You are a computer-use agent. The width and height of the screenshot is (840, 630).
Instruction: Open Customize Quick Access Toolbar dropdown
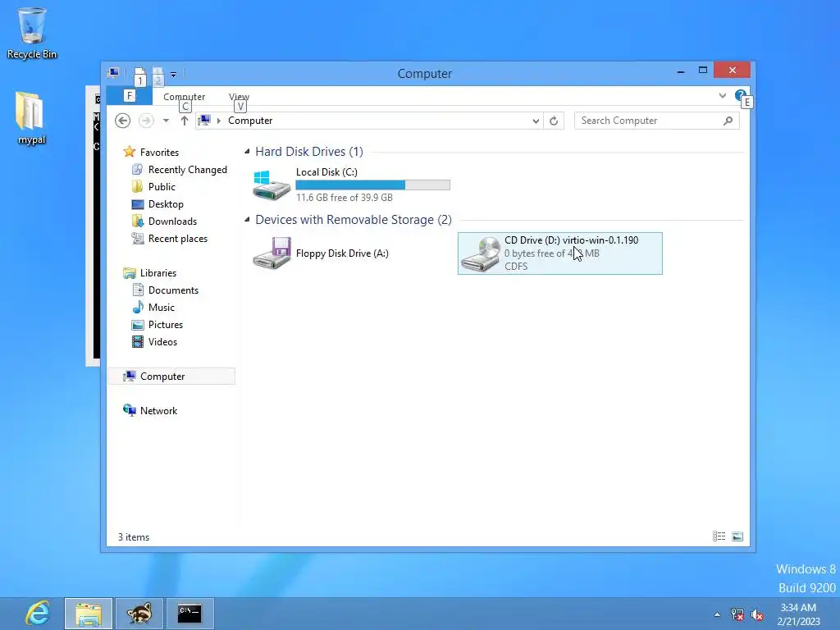(x=174, y=74)
